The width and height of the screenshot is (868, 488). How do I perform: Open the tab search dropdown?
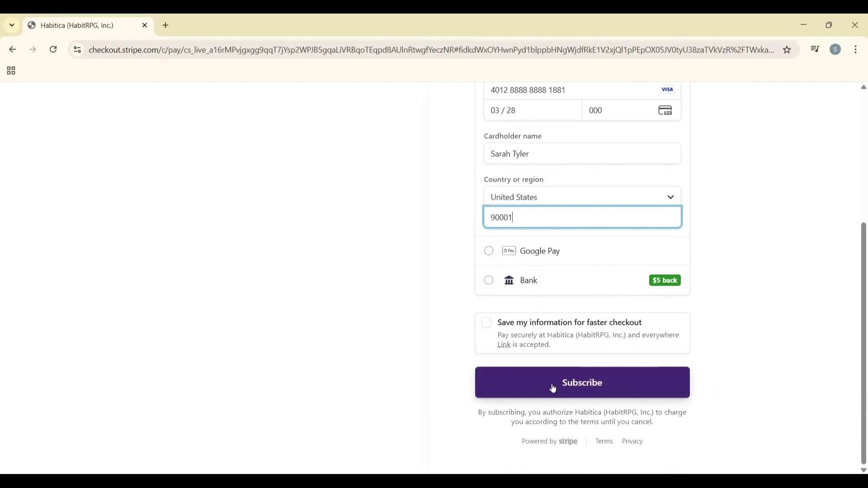click(11, 25)
